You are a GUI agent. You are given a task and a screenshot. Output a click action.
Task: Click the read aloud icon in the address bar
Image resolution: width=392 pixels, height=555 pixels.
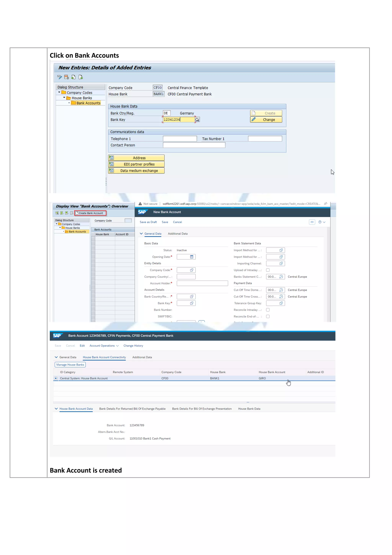click(x=326, y=204)
